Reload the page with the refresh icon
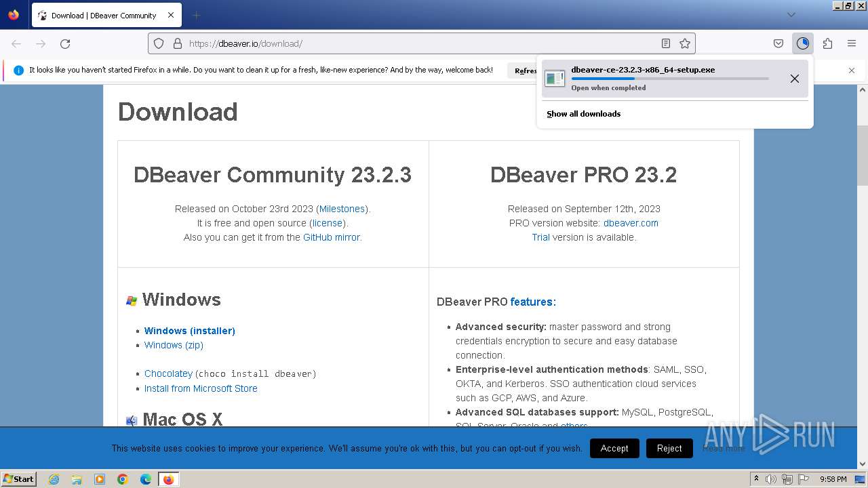The image size is (868, 488). pos(65,43)
